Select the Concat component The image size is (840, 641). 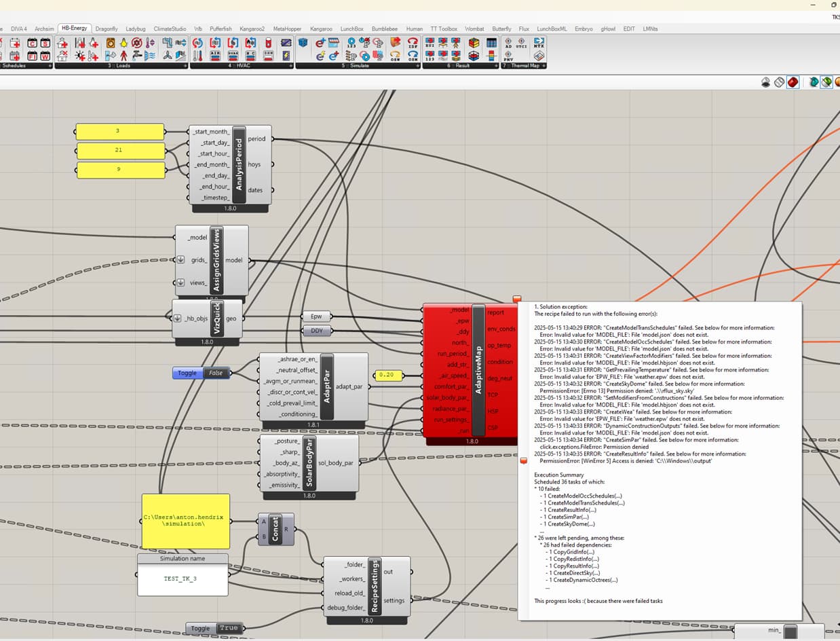[275, 530]
